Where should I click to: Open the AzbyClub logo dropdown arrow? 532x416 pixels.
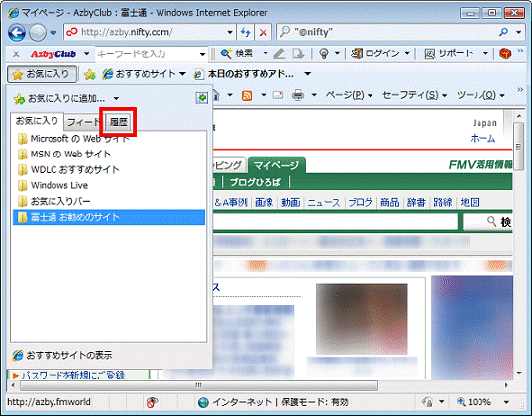coord(87,53)
